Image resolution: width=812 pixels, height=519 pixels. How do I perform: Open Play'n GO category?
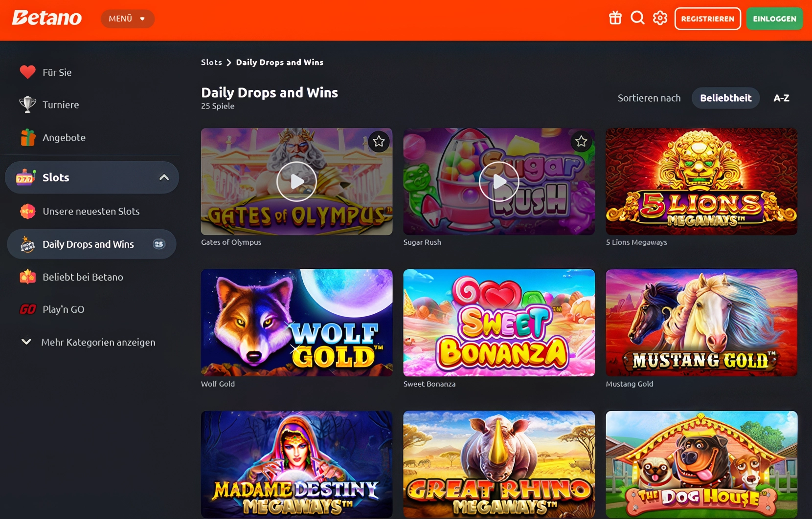click(63, 309)
